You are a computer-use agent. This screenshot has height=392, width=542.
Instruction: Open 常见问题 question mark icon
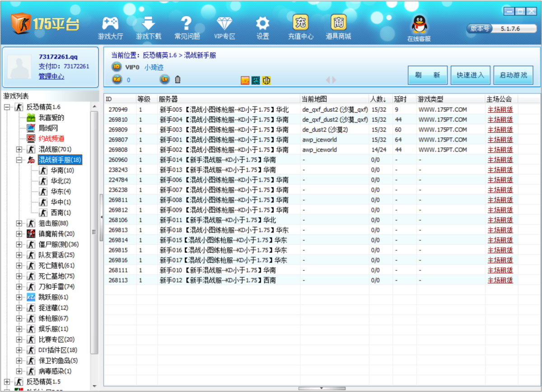point(187,23)
